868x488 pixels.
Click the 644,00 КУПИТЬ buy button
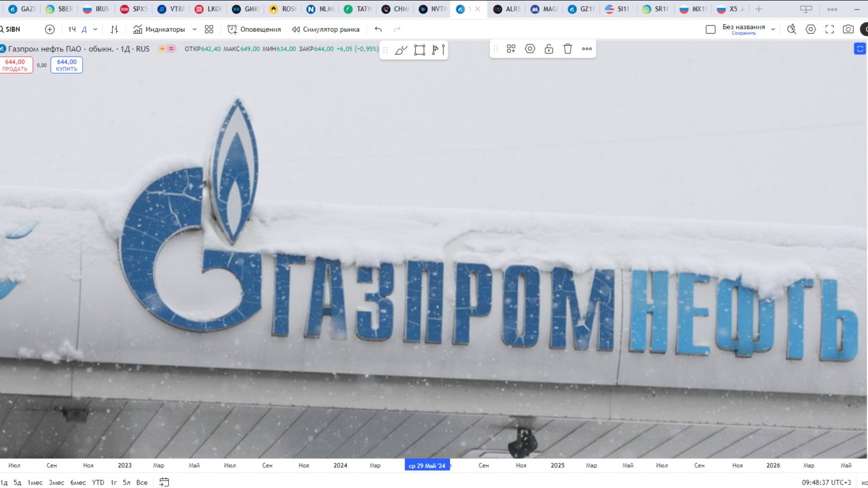tap(67, 65)
